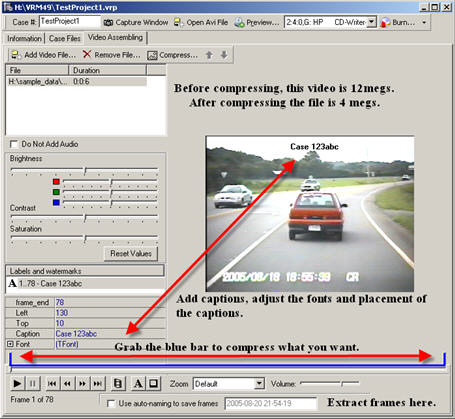Click the Play button

[17, 384]
